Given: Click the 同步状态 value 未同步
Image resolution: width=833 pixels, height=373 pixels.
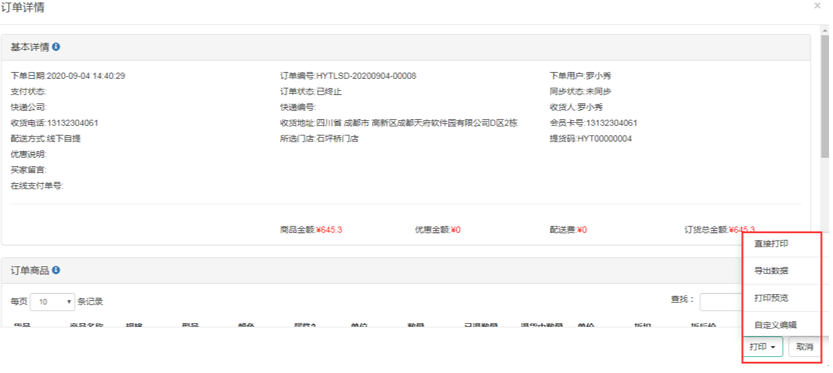Looking at the screenshot, I should click(598, 92).
